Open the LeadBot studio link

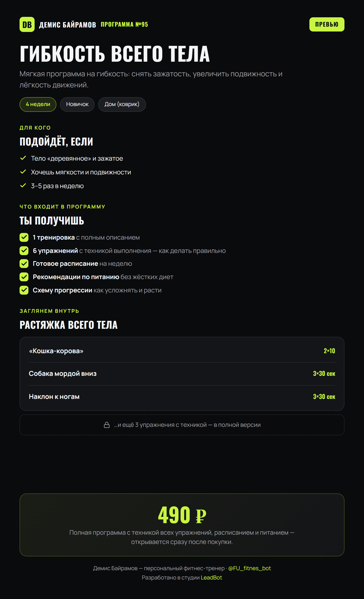(211, 578)
